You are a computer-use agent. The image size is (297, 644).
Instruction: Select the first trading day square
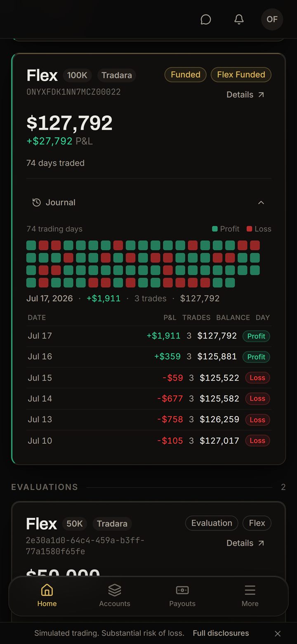coord(31,246)
